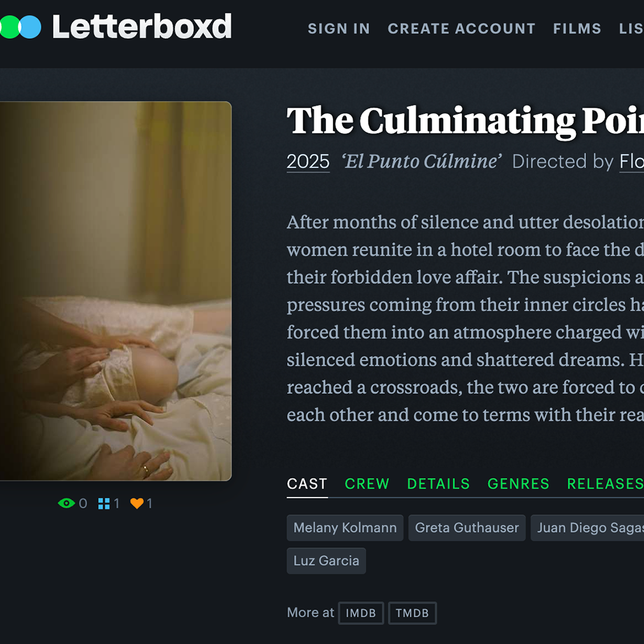Screen dimensions: 644x644
Task: Open Melany Kolmann cast member page
Action: (x=345, y=528)
